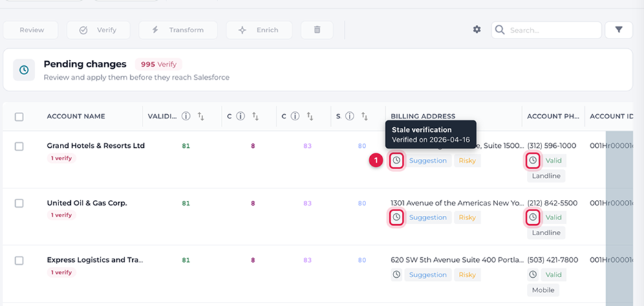Image resolution: width=644 pixels, height=306 pixels.
Task: Open Express Logistics and Tra... account
Action: [x=95, y=260]
